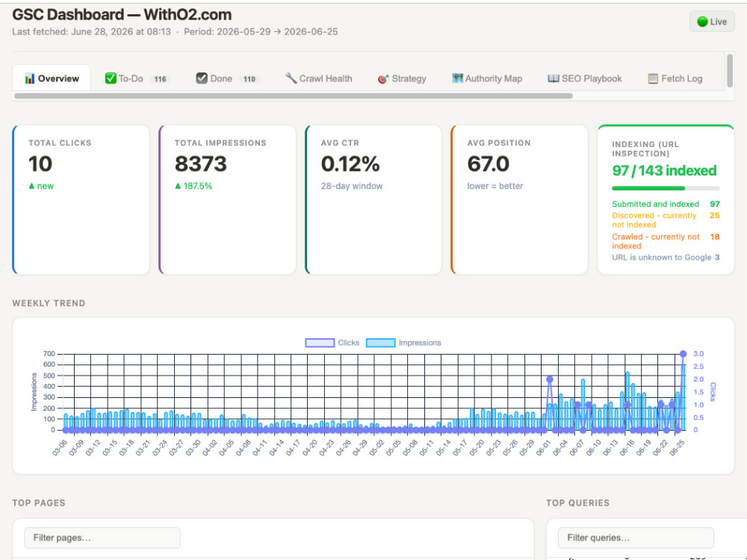Click the open book SEO Playbook icon

tap(553, 78)
